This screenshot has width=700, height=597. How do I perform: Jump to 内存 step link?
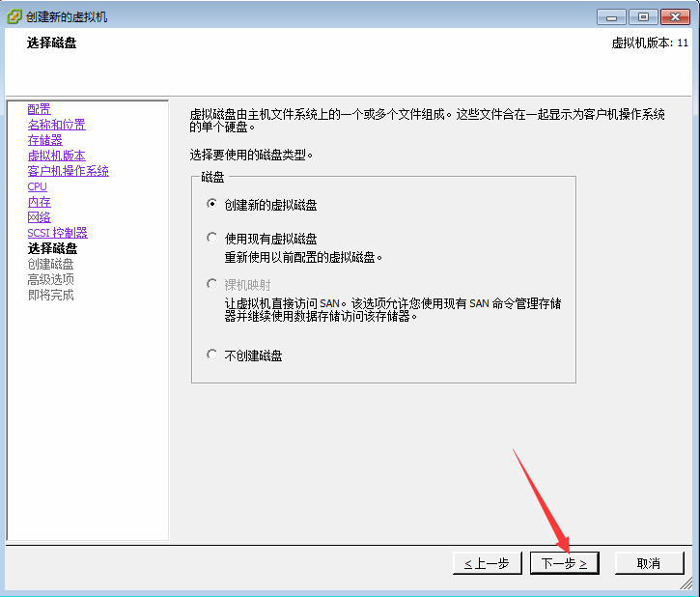click(x=39, y=202)
